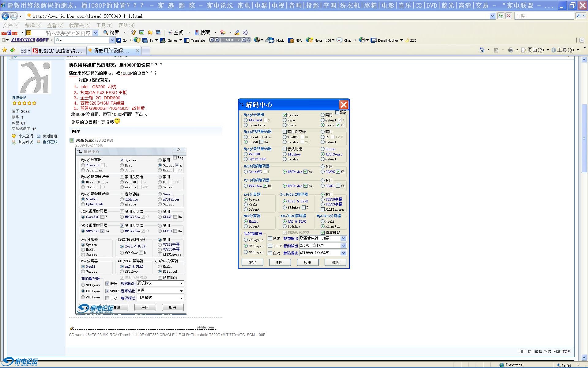Open the 未命名.jpg attachment link
Viewport: 588px width, 368px height.
[x=85, y=140]
